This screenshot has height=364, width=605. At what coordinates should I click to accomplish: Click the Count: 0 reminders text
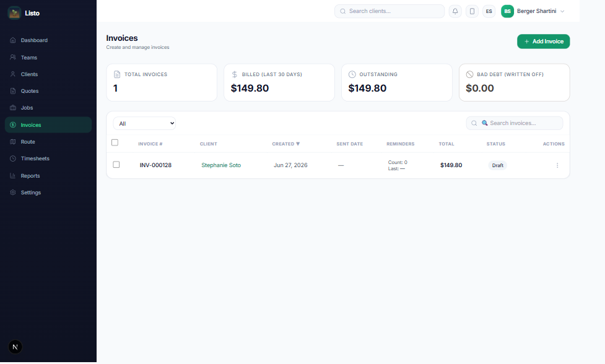[x=398, y=162]
